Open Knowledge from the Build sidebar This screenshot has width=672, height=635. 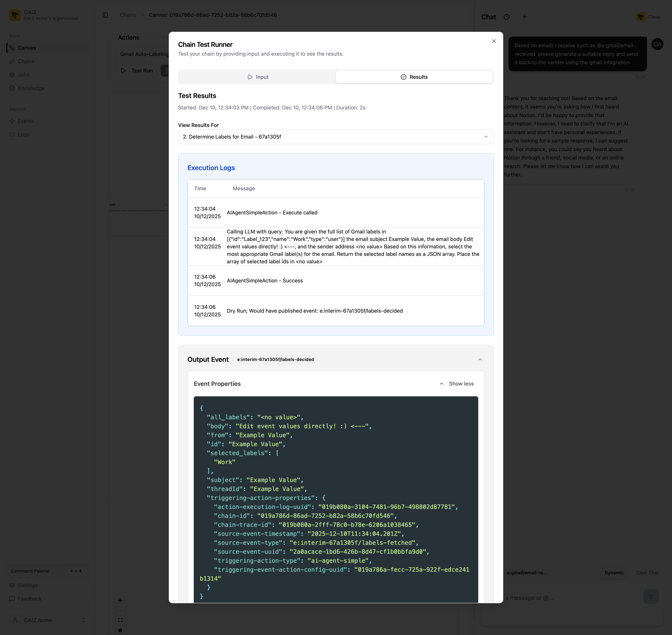[x=31, y=88]
